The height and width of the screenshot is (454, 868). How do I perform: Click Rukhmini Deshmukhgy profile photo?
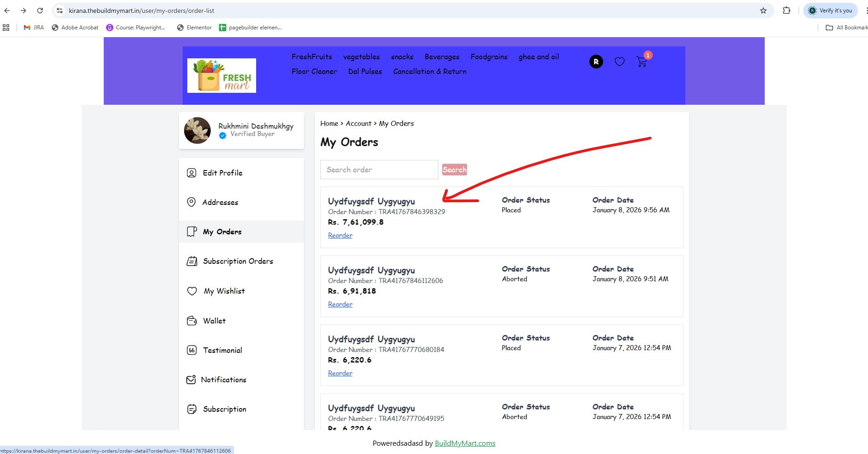(x=197, y=131)
